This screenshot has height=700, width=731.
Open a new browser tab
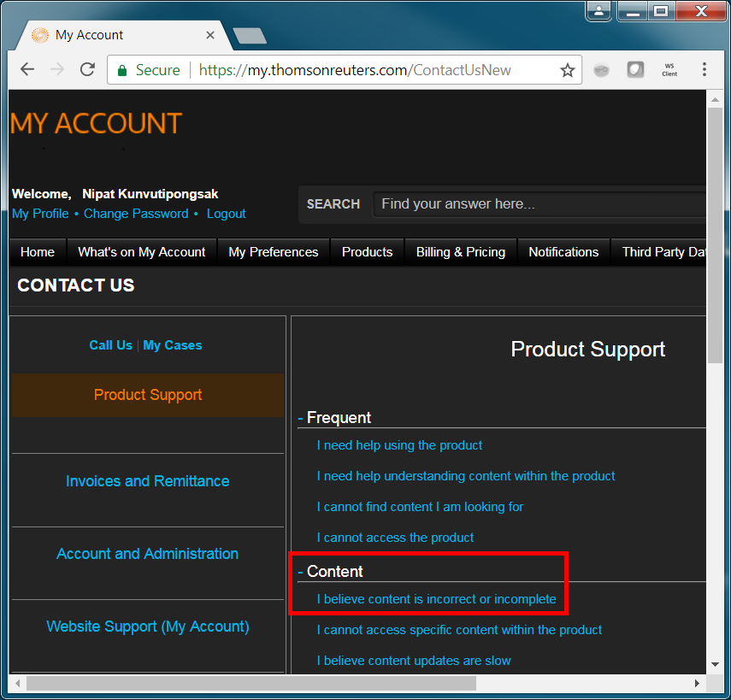tap(250, 35)
